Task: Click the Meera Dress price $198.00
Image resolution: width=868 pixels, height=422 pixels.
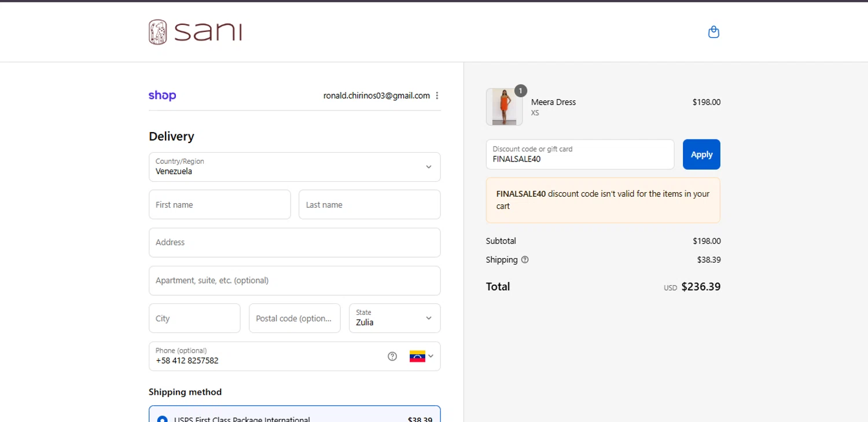Action: 707,102
